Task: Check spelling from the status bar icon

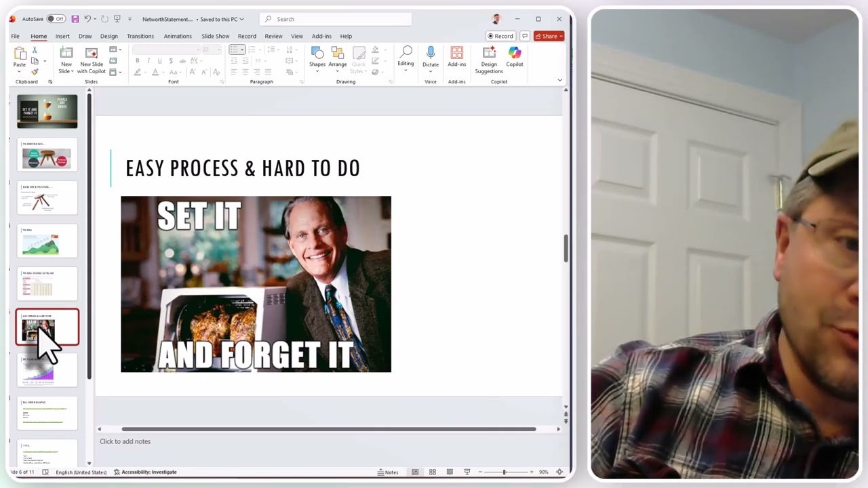Action: pos(45,472)
